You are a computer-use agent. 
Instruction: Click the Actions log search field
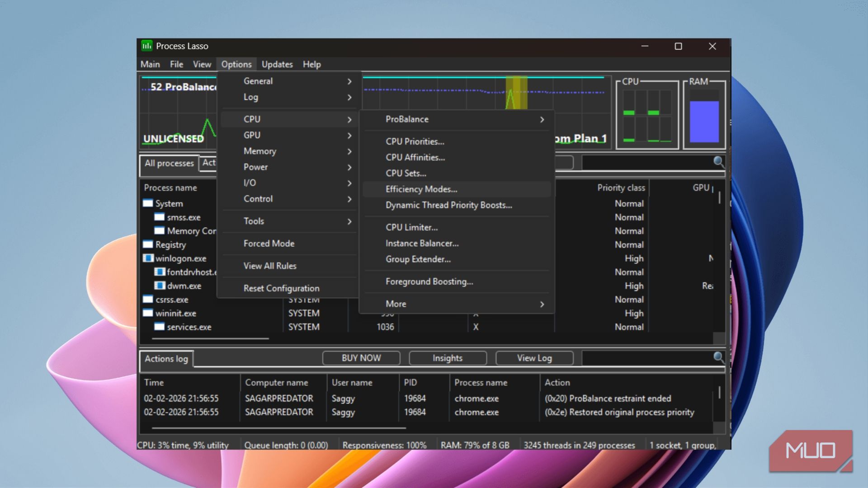tap(647, 358)
